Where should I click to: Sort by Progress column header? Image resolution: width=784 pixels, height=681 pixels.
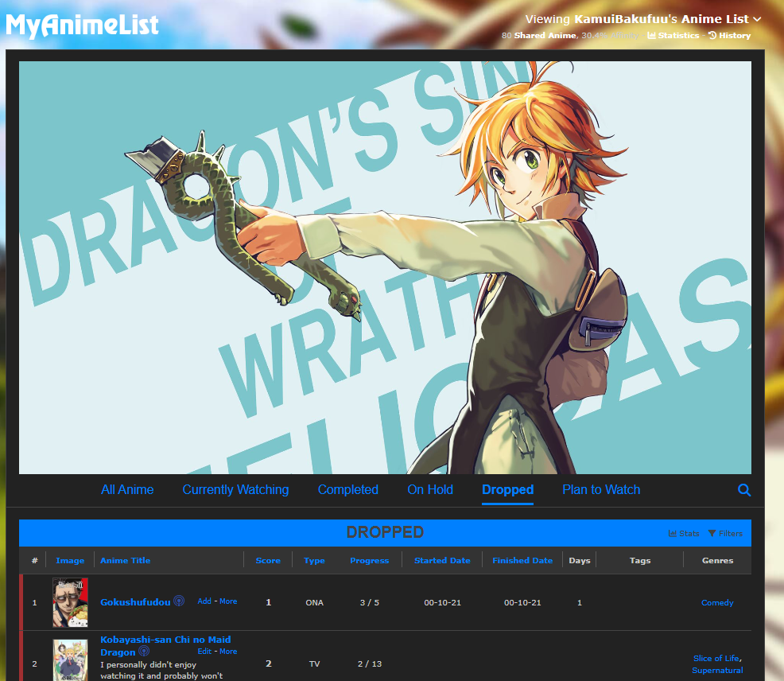point(370,560)
